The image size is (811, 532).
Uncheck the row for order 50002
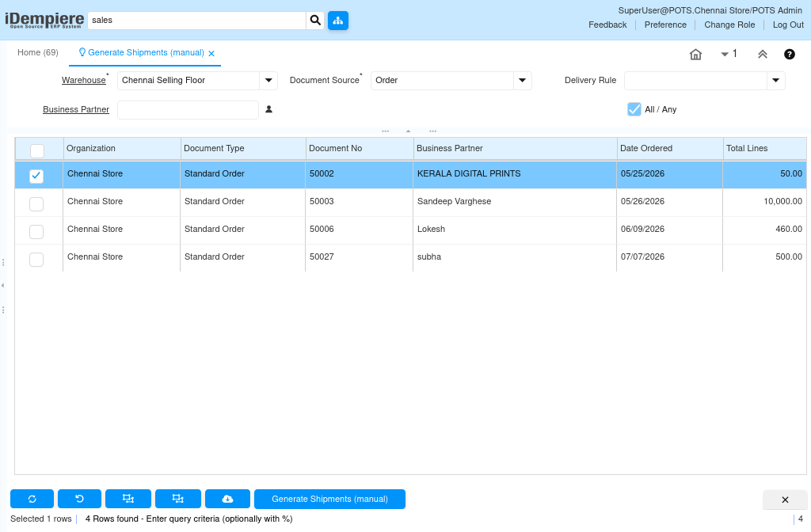point(36,176)
